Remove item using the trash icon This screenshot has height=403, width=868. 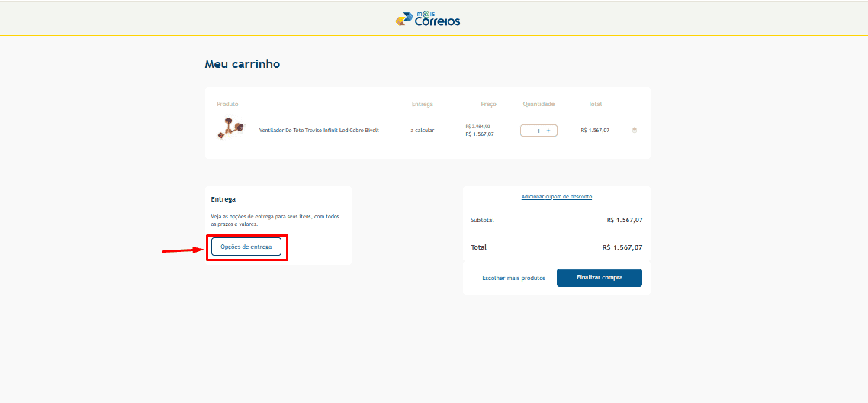[x=635, y=131]
